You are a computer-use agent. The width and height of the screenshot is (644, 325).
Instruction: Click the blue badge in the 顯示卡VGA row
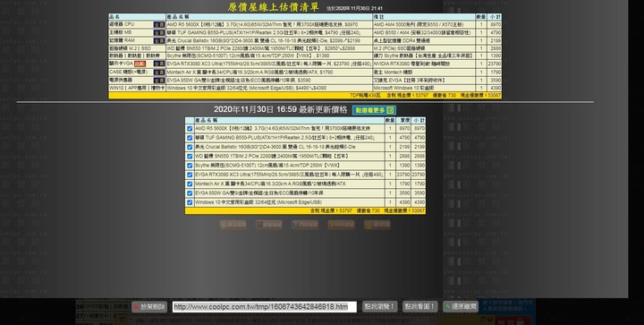[x=159, y=64]
